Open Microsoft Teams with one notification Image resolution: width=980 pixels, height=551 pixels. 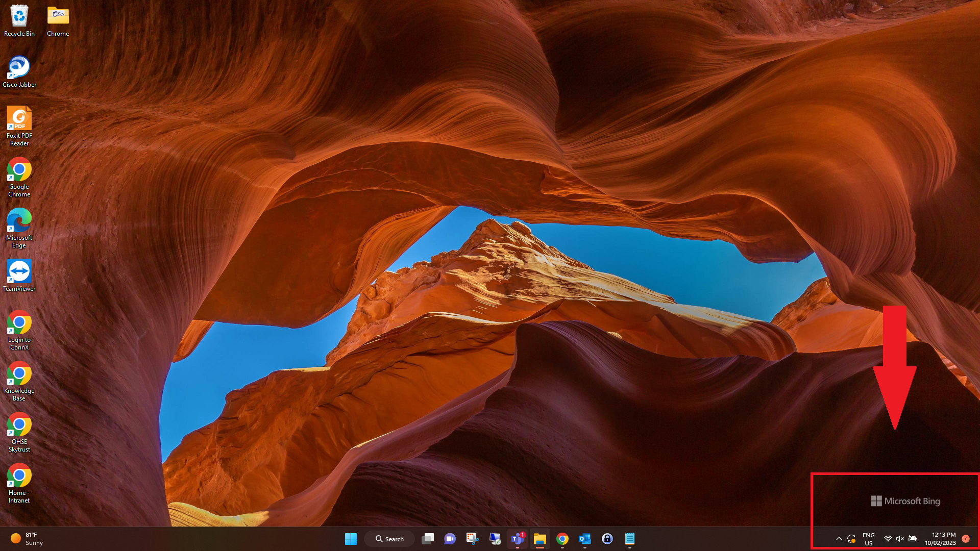click(518, 539)
